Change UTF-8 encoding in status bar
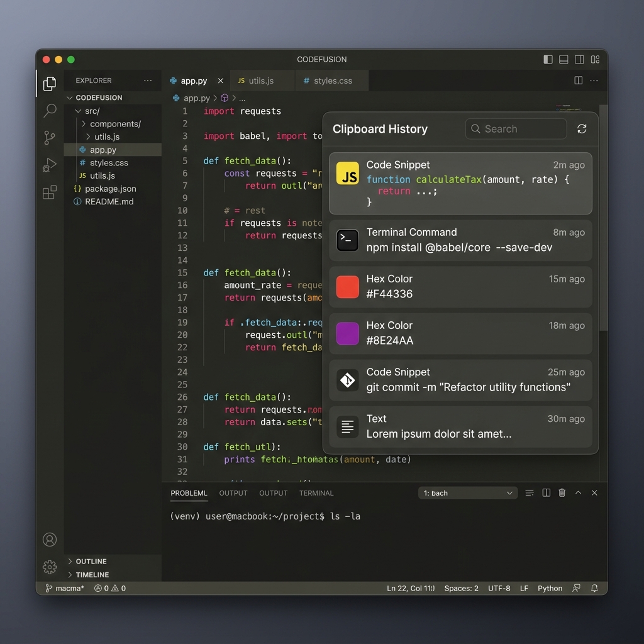The image size is (644, 644). 499,588
